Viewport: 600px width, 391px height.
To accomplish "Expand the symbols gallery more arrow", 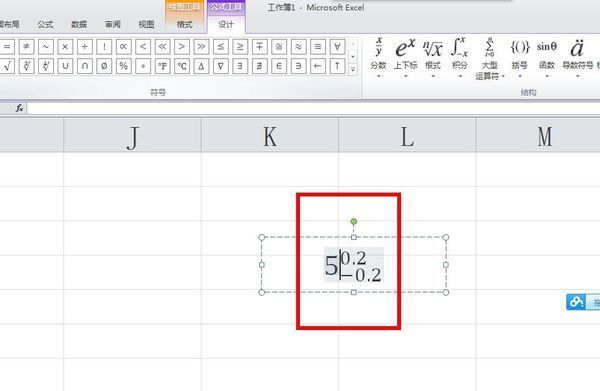I will point(353,69).
